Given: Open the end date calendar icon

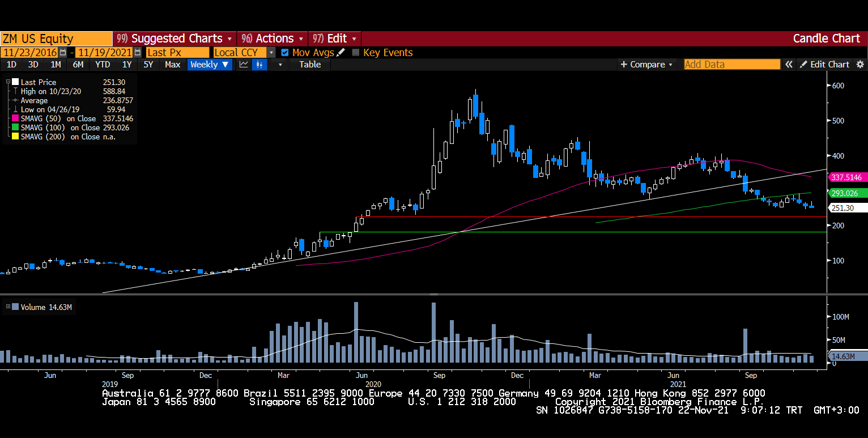Looking at the screenshot, I should (138, 52).
